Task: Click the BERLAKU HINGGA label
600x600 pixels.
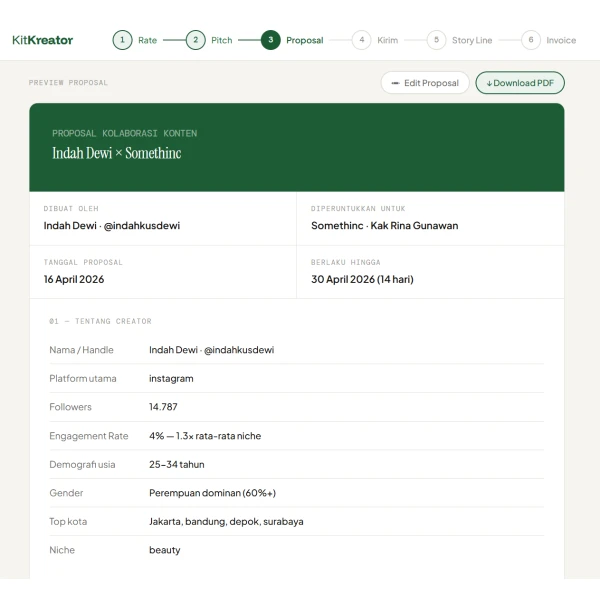Action: click(346, 262)
